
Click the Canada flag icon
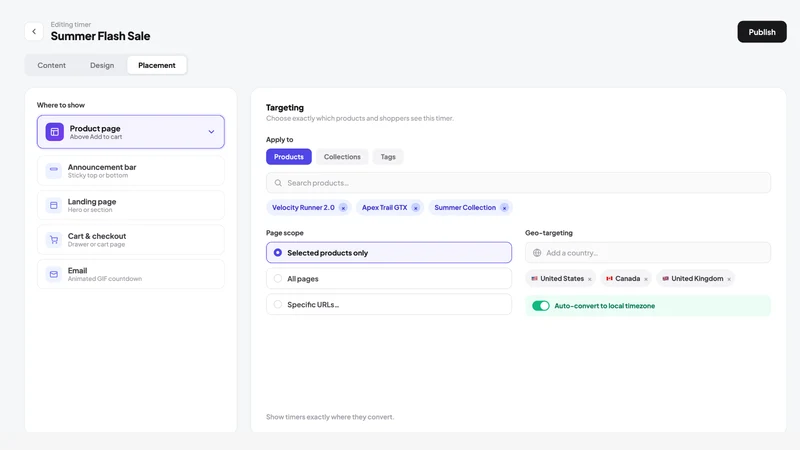[609, 279]
